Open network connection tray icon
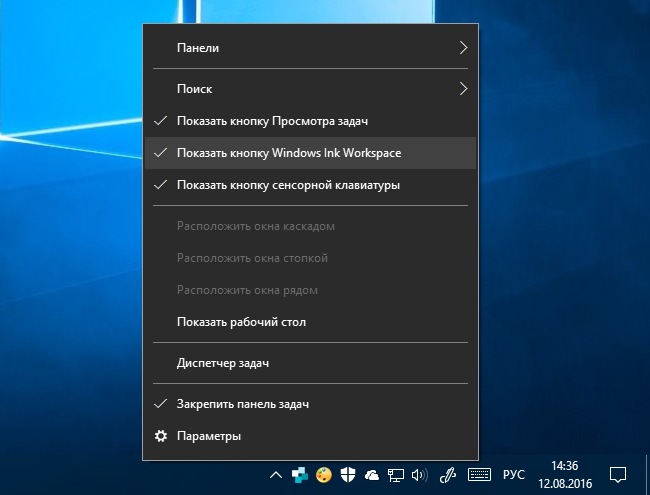This screenshot has height=495, width=650. point(395,475)
